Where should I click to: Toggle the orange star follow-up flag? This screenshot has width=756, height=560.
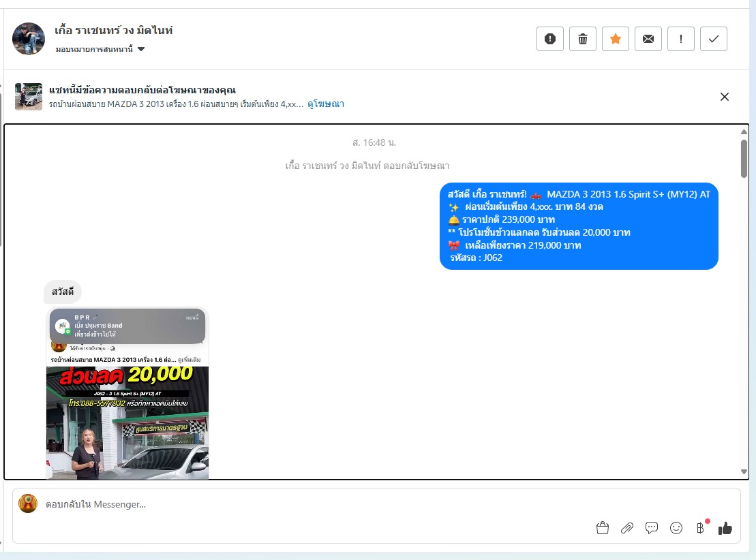coord(615,39)
